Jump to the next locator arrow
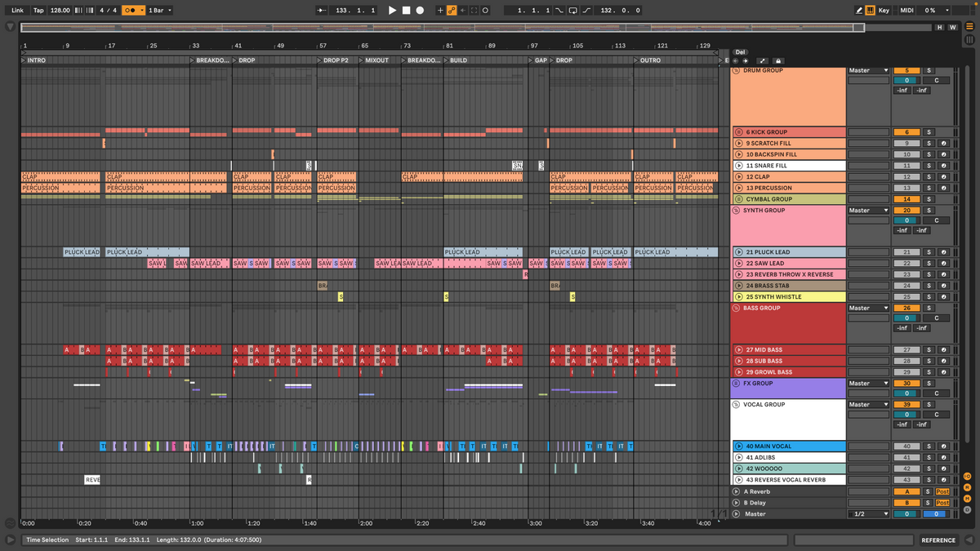 coord(746,61)
